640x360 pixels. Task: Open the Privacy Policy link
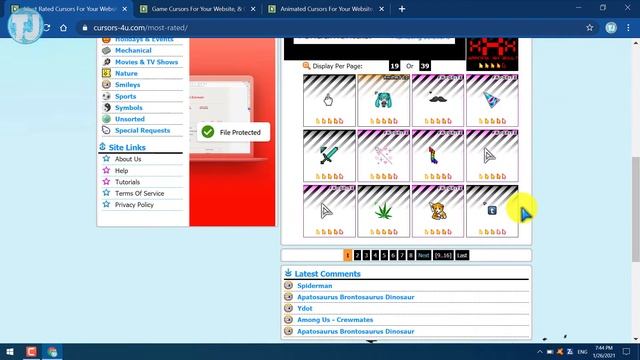point(134,205)
